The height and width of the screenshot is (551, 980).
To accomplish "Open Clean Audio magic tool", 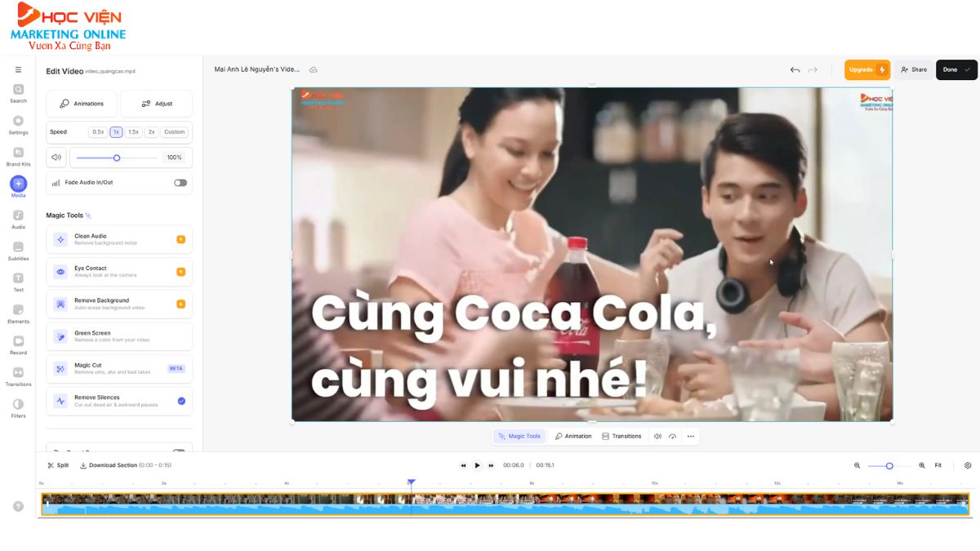I will tap(119, 239).
